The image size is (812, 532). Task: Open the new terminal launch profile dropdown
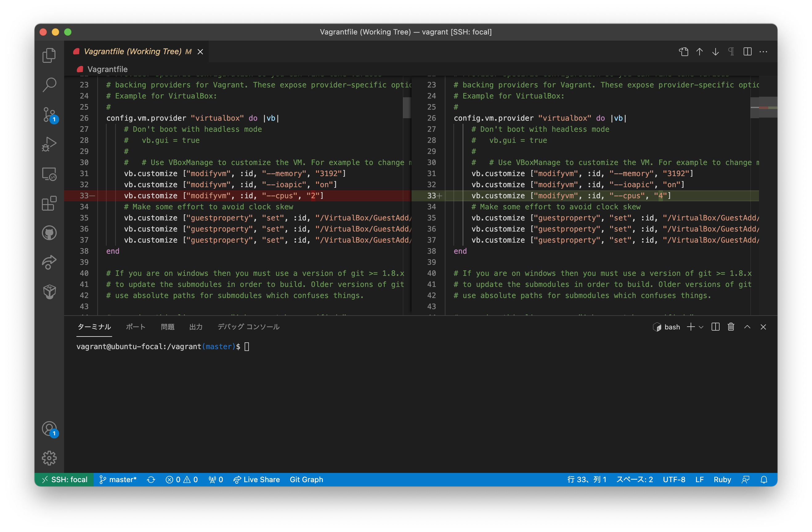(x=701, y=327)
